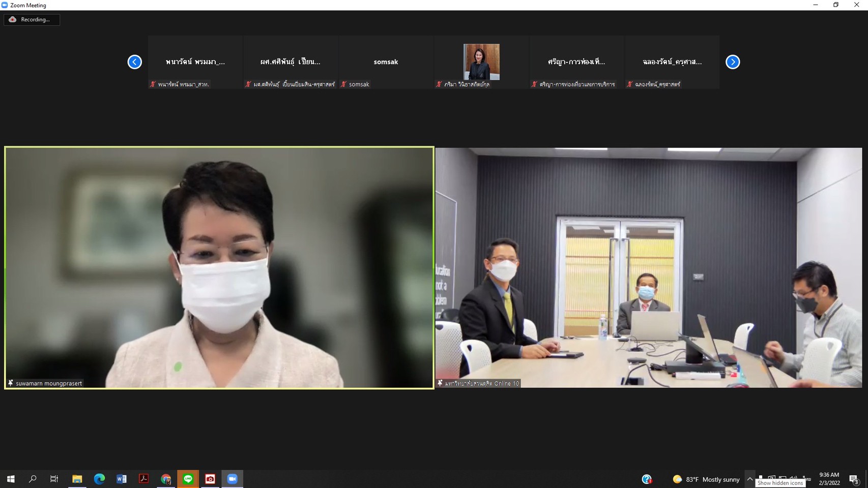Select the conference room video panel
The image size is (868, 488).
pos(648,267)
